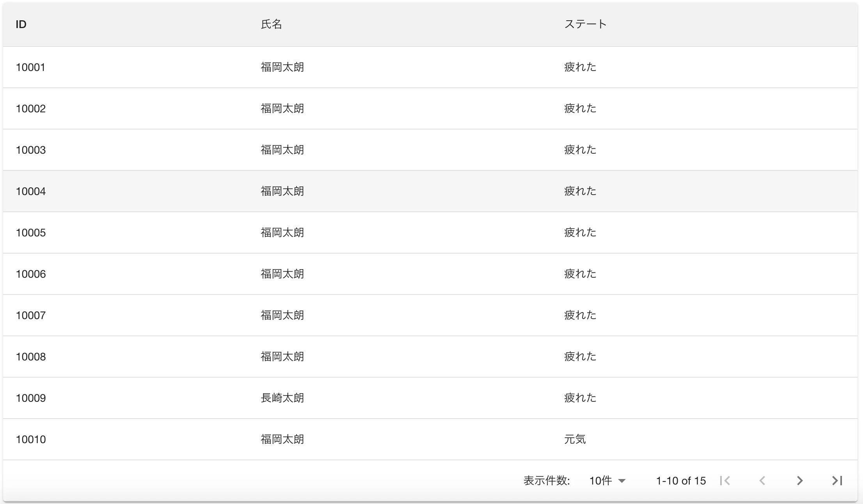Click the next page arrow
Image resolution: width=863 pixels, height=504 pixels.
(799, 481)
